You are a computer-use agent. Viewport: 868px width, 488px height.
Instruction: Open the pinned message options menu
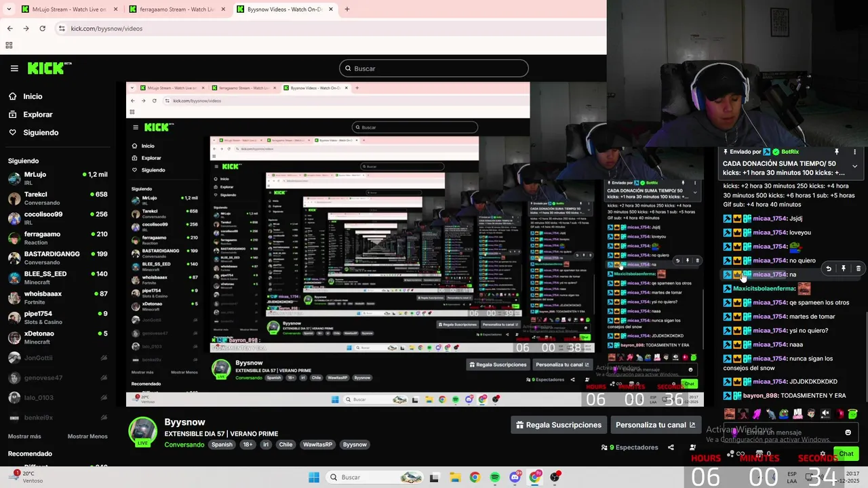854,152
